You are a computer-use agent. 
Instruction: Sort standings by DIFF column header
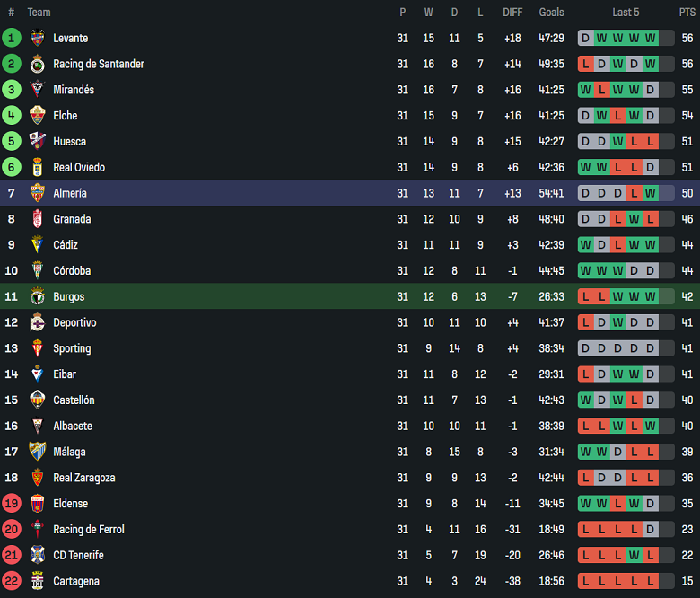pos(512,12)
